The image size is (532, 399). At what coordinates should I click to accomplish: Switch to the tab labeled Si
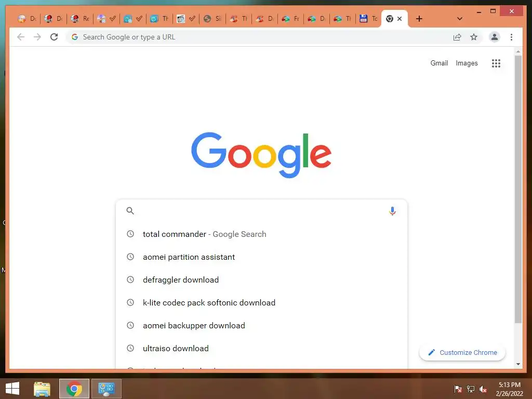(212, 19)
